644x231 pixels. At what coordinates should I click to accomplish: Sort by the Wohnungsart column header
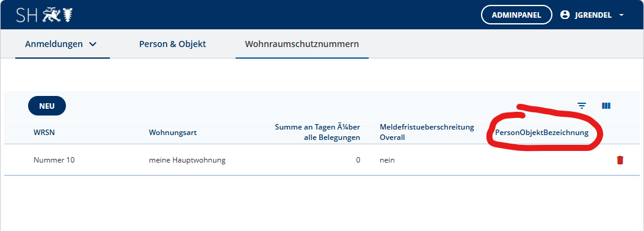[173, 133]
